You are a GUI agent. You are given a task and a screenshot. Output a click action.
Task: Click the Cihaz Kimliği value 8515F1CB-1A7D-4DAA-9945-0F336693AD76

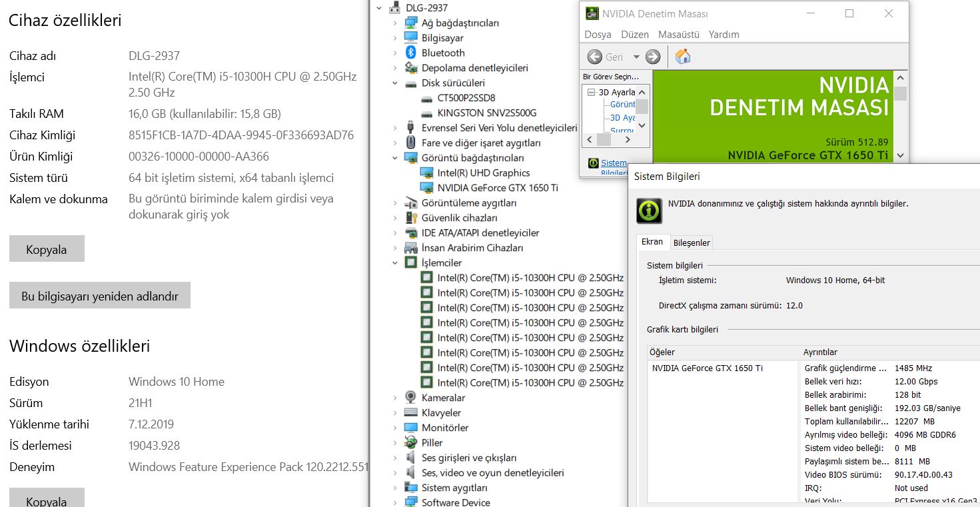[x=241, y=135]
